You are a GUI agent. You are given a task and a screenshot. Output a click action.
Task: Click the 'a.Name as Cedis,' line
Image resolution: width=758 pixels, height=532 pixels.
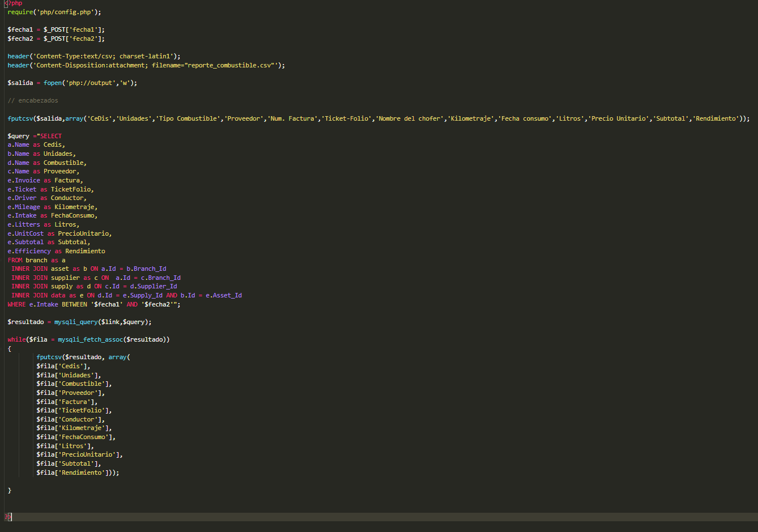click(36, 144)
